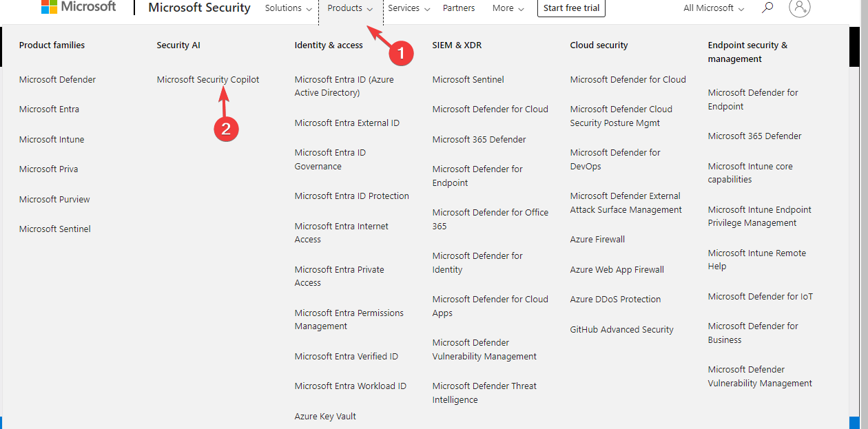The image size is (868, 429).
Task: Open Microsoft Defender for Cloud Apps
Action: 490,306
